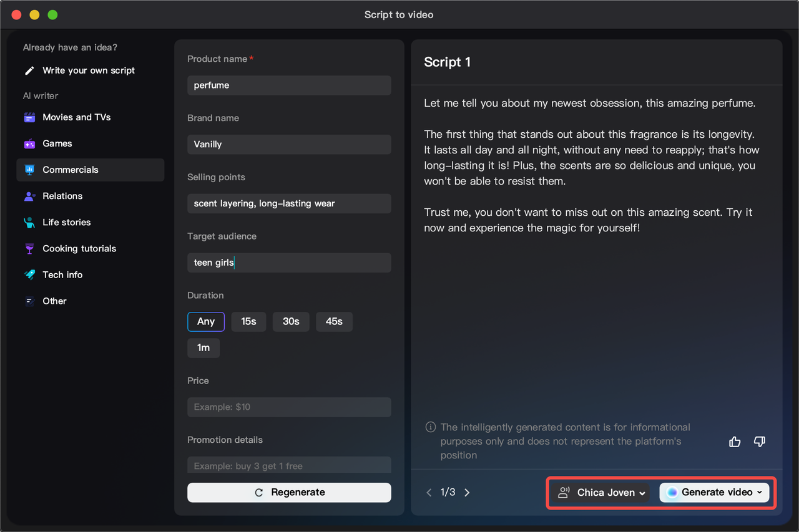Click the glowing orb icon on Generate video
Screen dimensions: 799x532
(672, 492)
